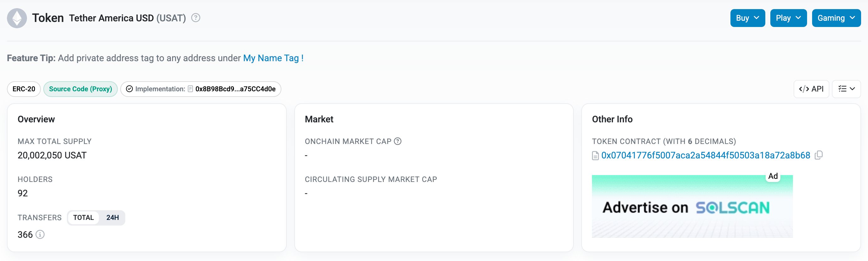View info icon next to 366 transfers
868x261 pixels.
pyautogui.click(x=40, y=235)
